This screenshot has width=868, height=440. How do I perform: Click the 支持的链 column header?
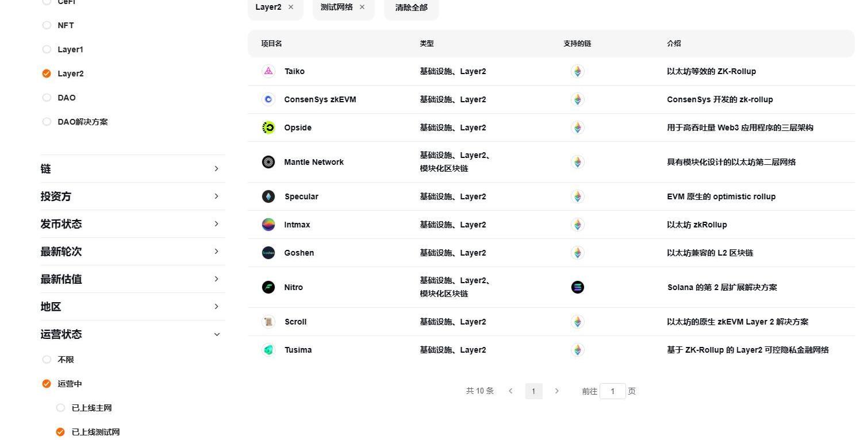point(577,44)
